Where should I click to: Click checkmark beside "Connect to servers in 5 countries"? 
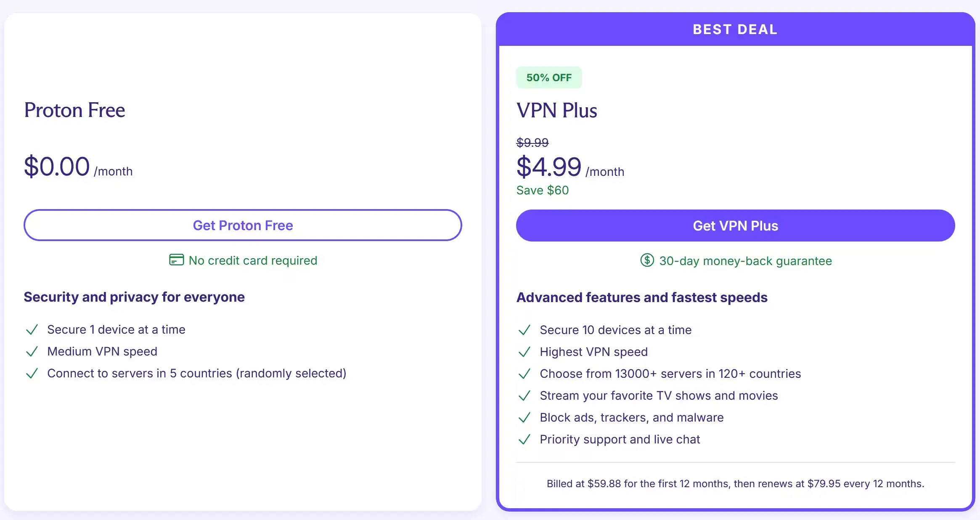pyautogui.click(x=32, y=373)
